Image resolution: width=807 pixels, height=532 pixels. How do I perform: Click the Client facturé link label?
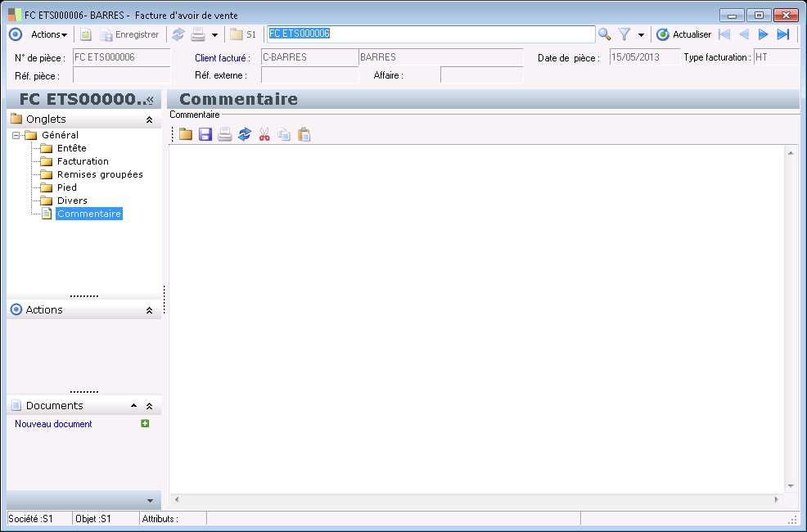pyautogui.click(x=223, y=57)
